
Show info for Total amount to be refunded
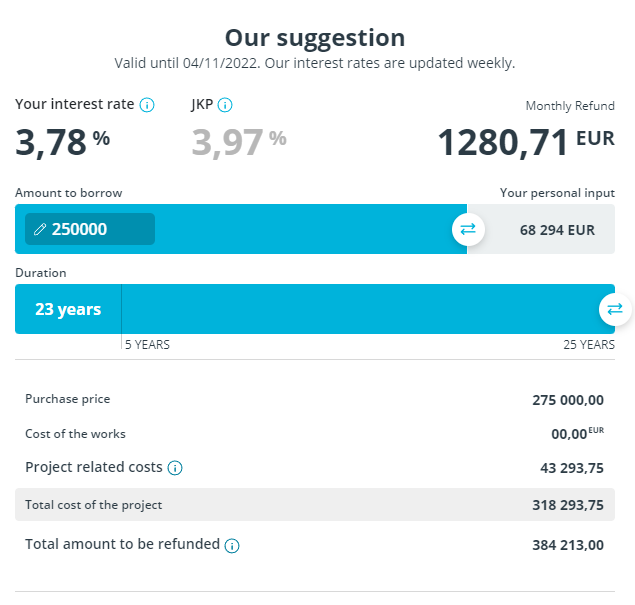click(232, 545)
